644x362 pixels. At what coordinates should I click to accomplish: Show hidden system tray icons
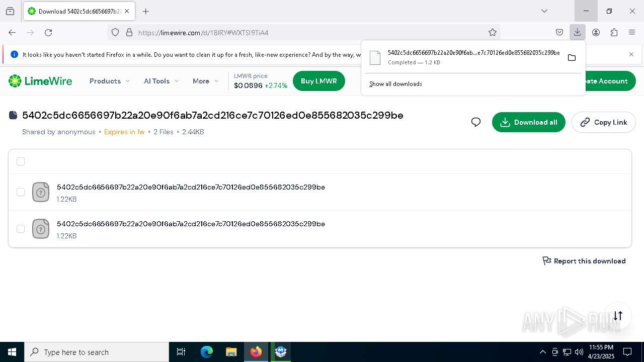[542, 352]
